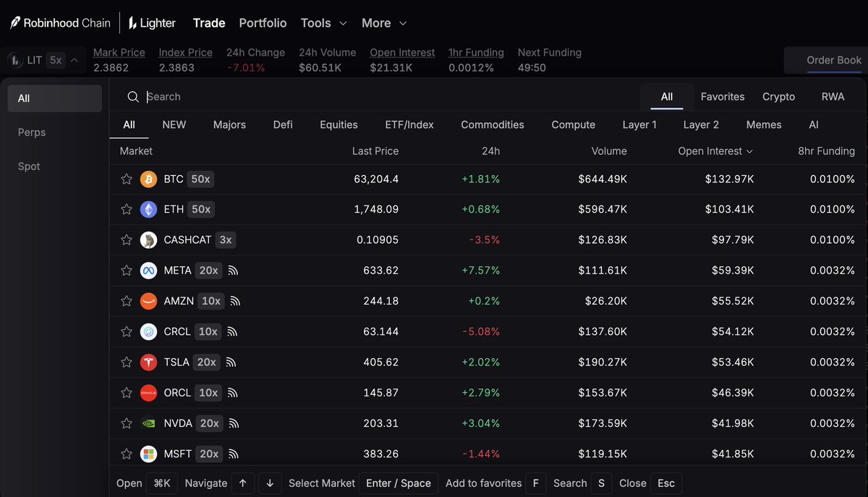This screenshot has height=497, width=868.
Task: Filter by the Defi category
Action: tap(283, 124)
